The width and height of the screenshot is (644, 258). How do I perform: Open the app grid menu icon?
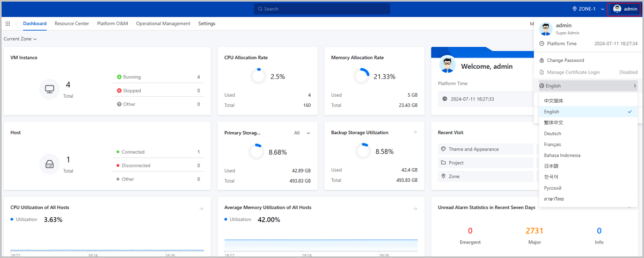[x=8, y=24]
